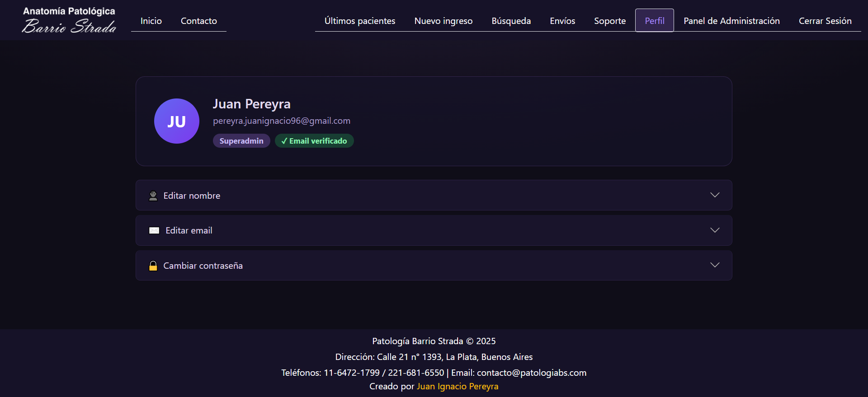Open the Editar nombre section
Screen dimensions: 868x397
click(192, 196)
